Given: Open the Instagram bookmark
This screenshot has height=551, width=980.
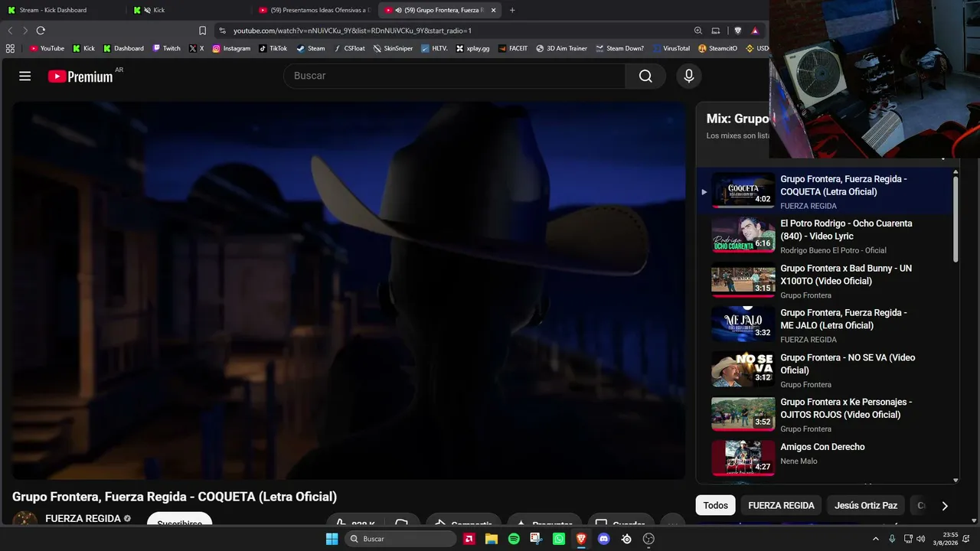Looking at the screenshot, I should pos(231,48).
